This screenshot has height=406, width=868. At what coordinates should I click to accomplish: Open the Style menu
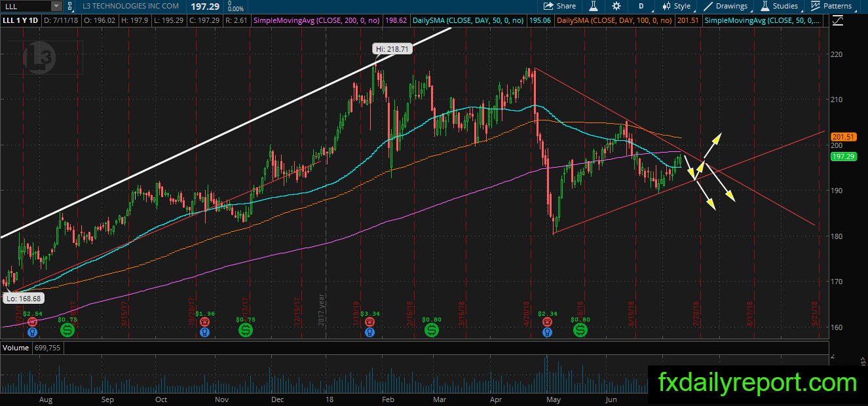677,6
